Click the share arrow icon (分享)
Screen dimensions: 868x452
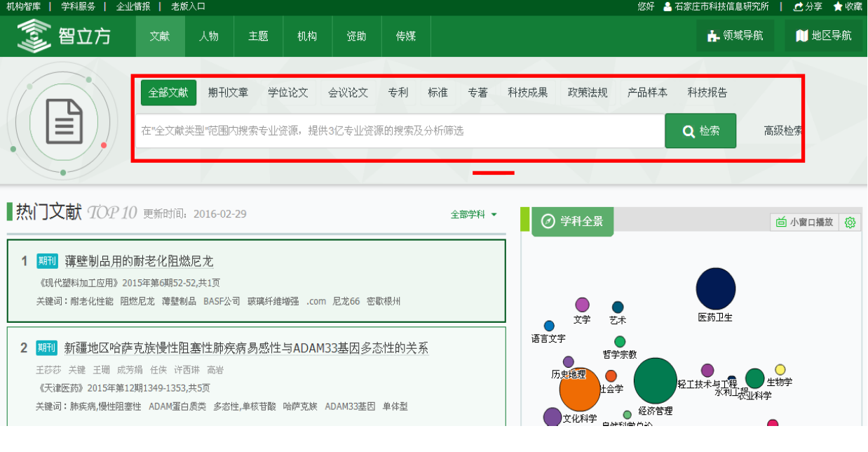[798, 6]
